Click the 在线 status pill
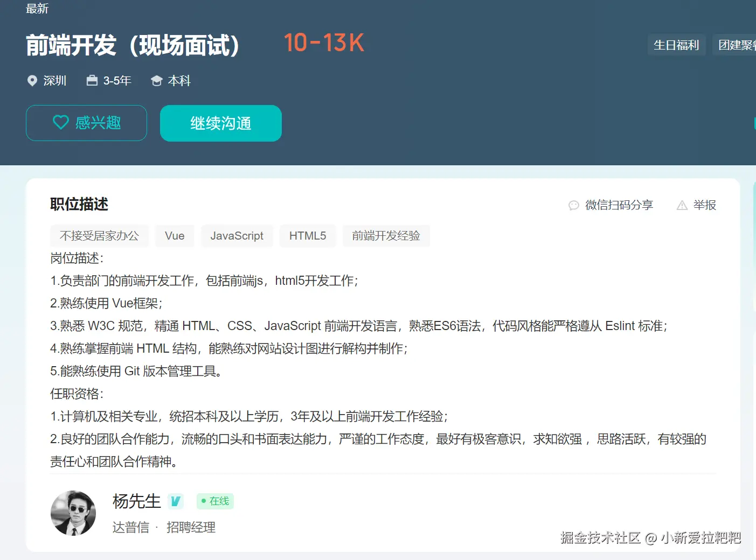 tap(214, 501)
